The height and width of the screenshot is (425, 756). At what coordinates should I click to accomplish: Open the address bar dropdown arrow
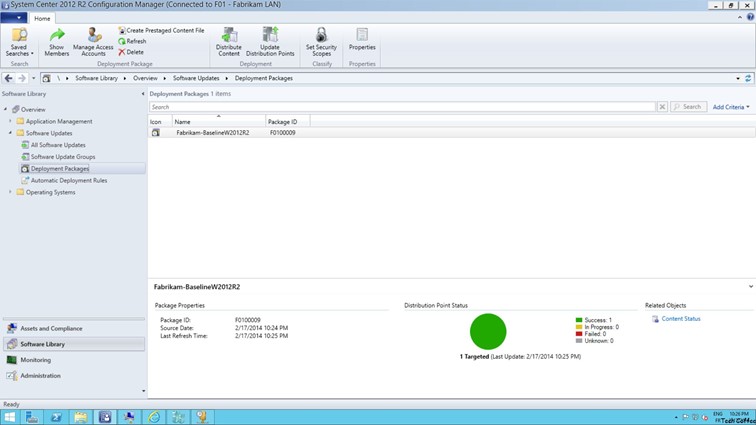coord(738,78)
